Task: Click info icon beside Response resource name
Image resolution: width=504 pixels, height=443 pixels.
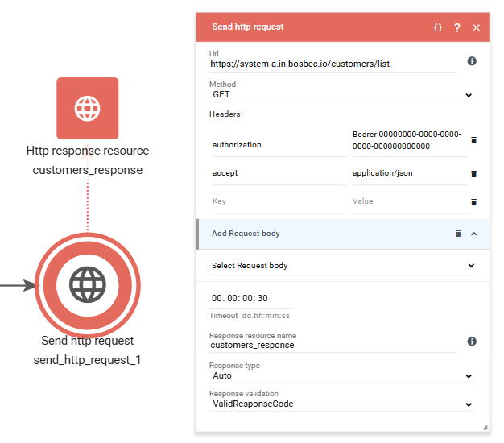Action: tap(472, 342)
